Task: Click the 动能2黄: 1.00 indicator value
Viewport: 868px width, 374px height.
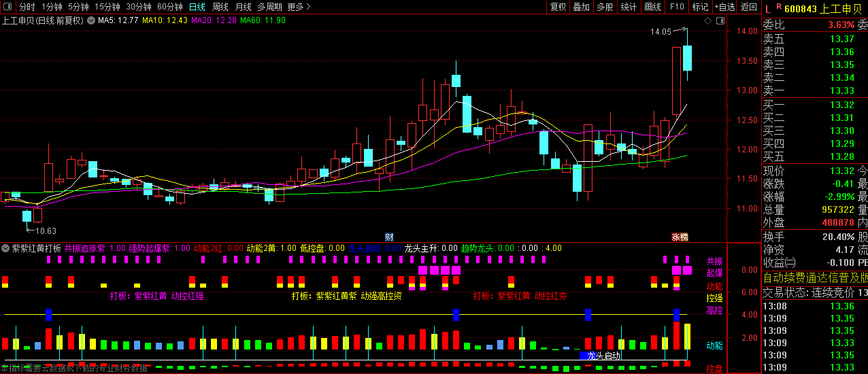Action: coord(271,249)
